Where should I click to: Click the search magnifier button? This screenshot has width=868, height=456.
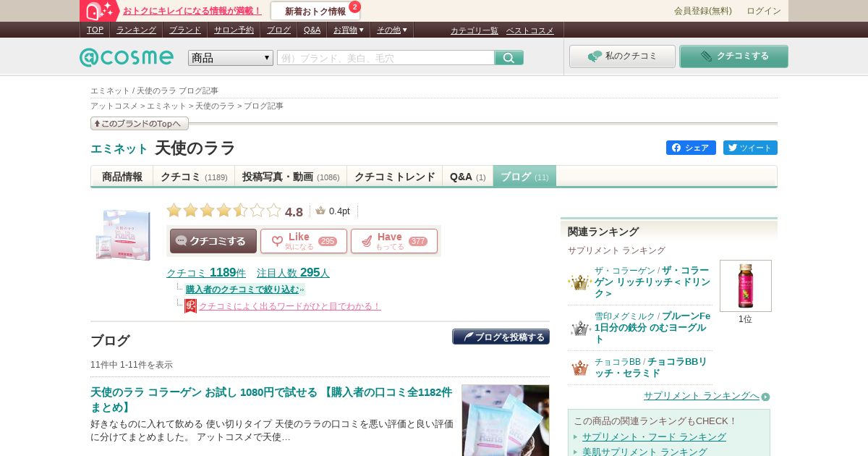click(x=509, y=58)
